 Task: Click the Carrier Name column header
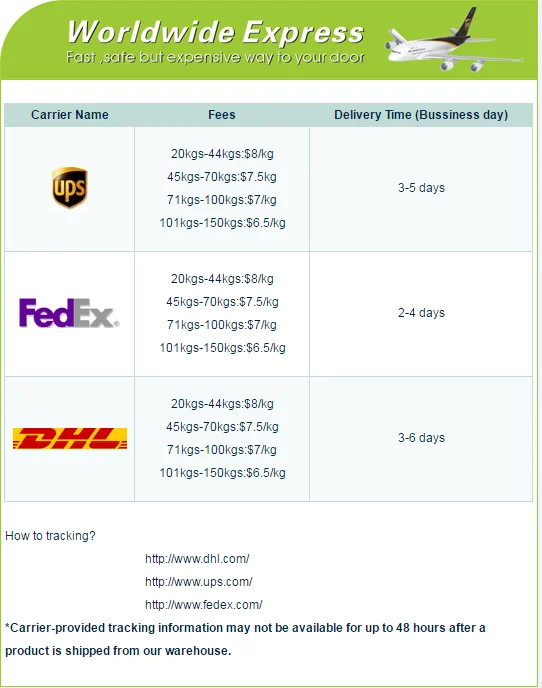70,115
